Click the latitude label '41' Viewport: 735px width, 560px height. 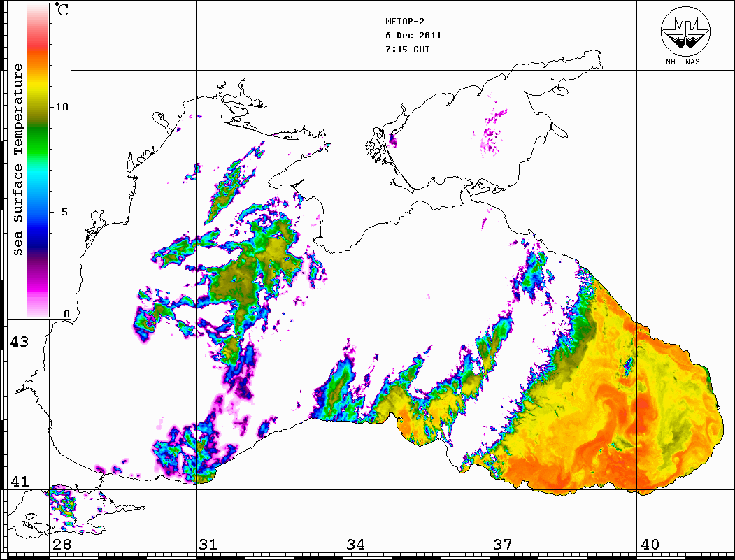(20, 481)
